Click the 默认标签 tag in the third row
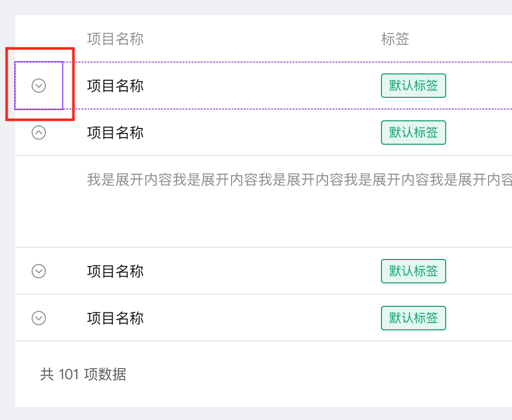512x420 pixels. [413, 271]
